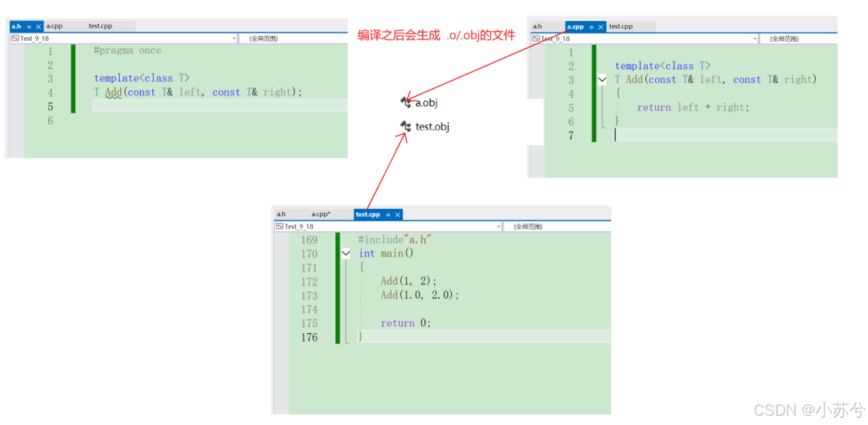This screenshot has width=868, height=425.
Task: Click the Add declaration line in a.h editor
Action: pos(198,92)
